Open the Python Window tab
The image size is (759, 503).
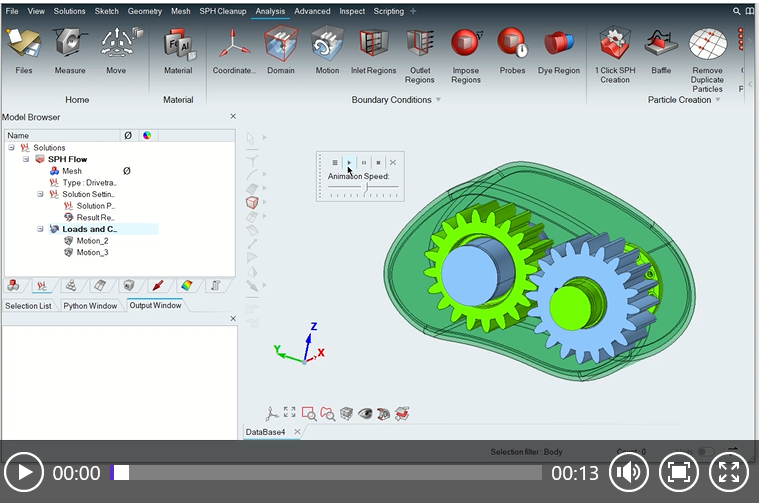coord(90,305)
